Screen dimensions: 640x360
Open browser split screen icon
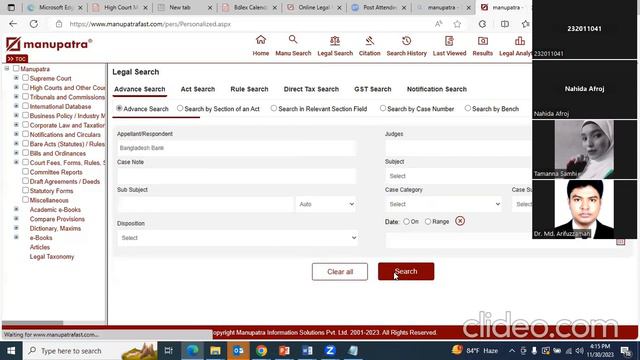click(x=504, y=24)
